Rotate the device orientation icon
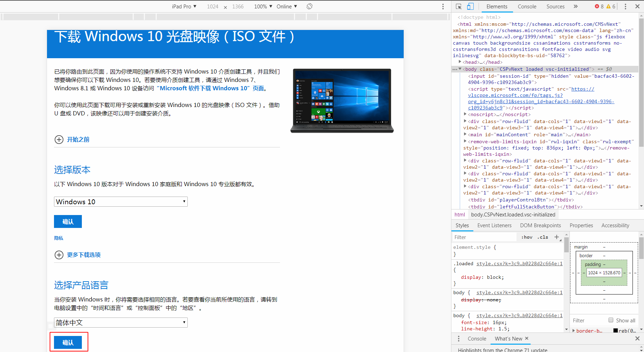644x352 pixels. (x=309, y=6)
